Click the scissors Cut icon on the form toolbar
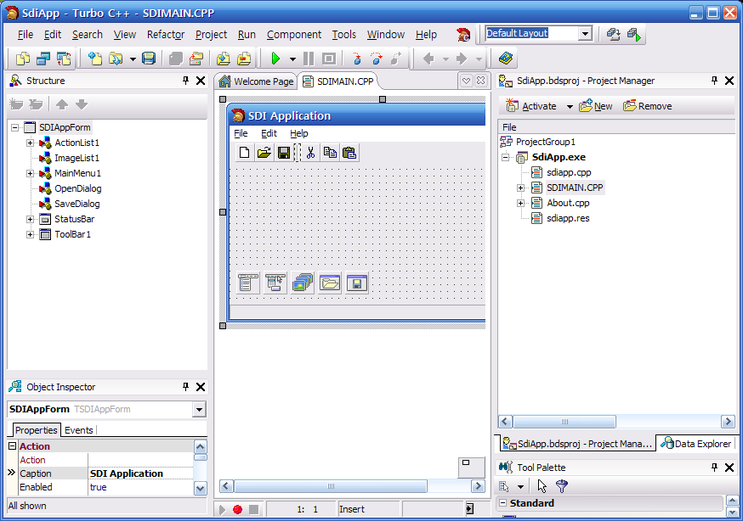The image size is (743, 521). coord(310,153)
